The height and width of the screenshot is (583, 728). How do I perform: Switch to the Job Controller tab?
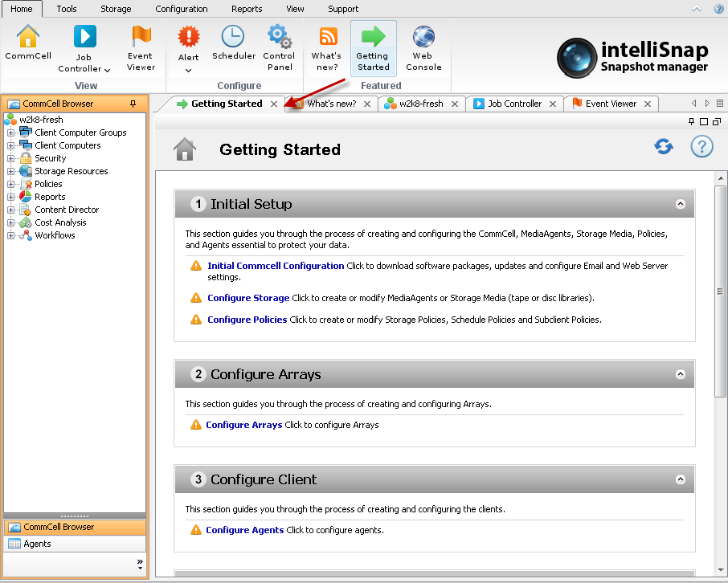514,104
